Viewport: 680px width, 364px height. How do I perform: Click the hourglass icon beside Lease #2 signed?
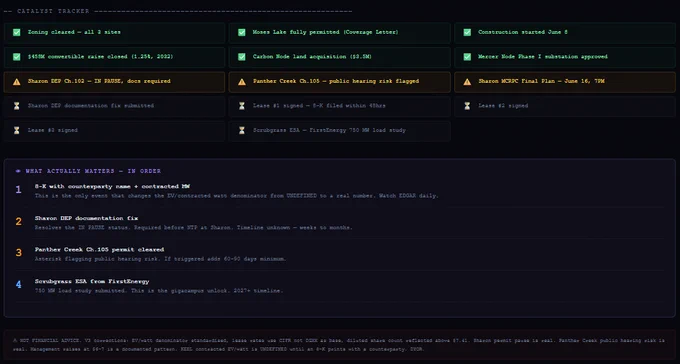(x=467, y=106)
